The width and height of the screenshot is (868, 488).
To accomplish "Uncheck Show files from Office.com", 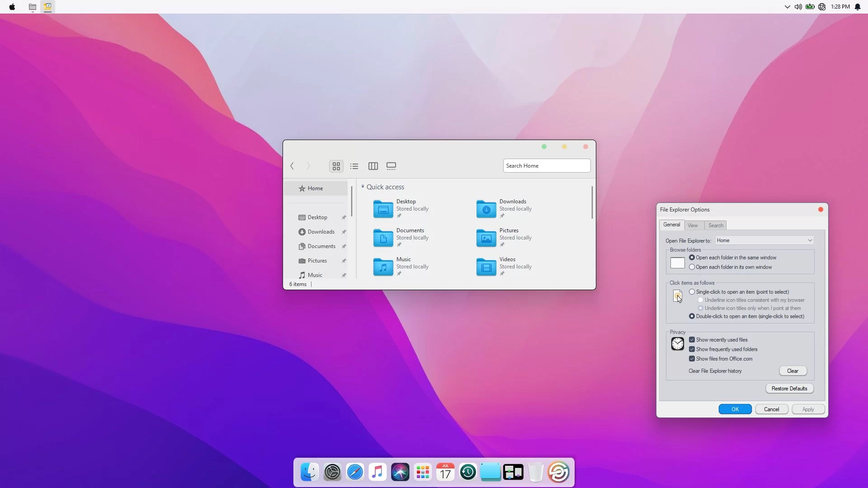I will pos(692,359).
